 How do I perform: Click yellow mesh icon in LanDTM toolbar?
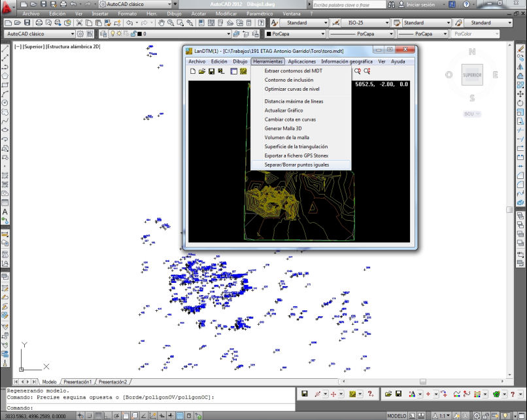click(243, 71)
